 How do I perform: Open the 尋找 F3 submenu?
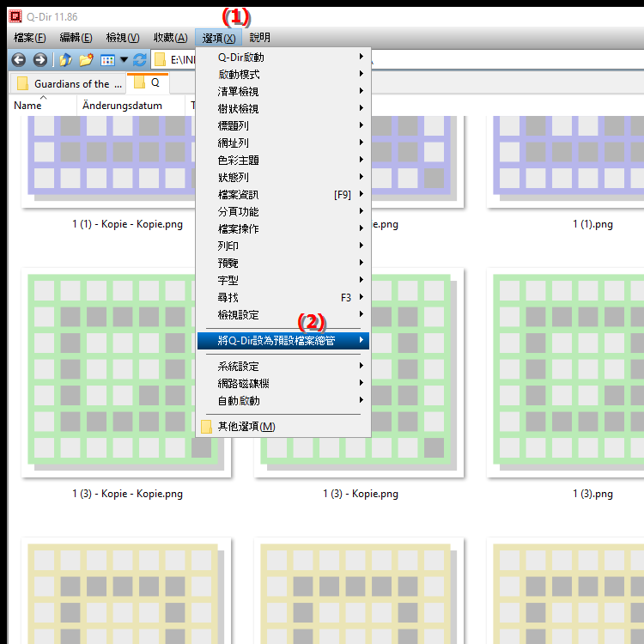click(x=283, y=298)
